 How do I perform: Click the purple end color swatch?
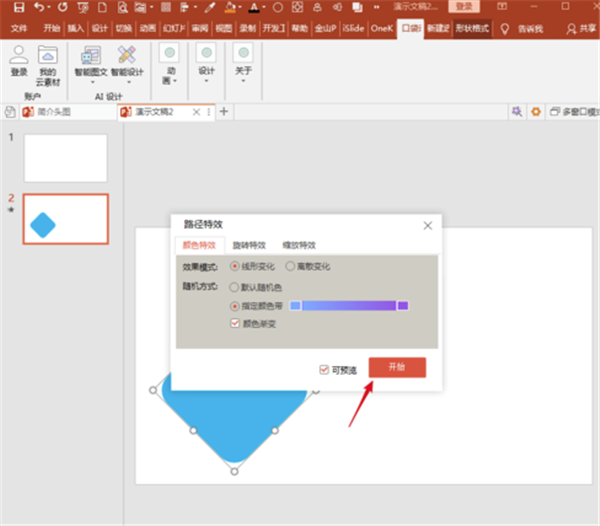click(x=403, y=305)
